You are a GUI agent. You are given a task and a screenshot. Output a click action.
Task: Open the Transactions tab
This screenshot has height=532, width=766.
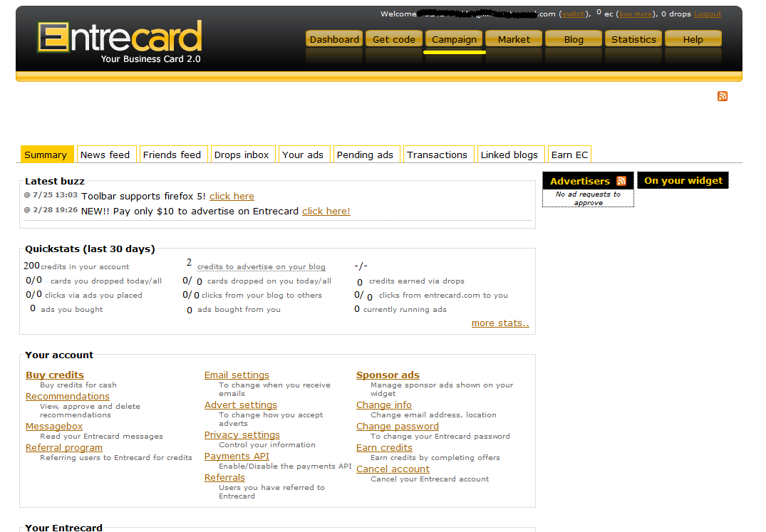click(438, 155)
